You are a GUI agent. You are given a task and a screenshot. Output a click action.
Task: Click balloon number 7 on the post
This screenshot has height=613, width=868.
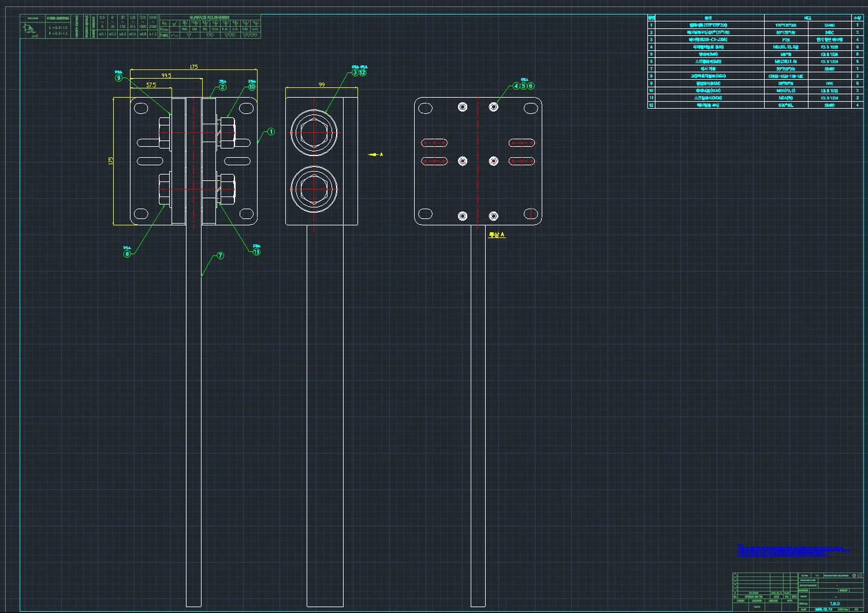220,256
